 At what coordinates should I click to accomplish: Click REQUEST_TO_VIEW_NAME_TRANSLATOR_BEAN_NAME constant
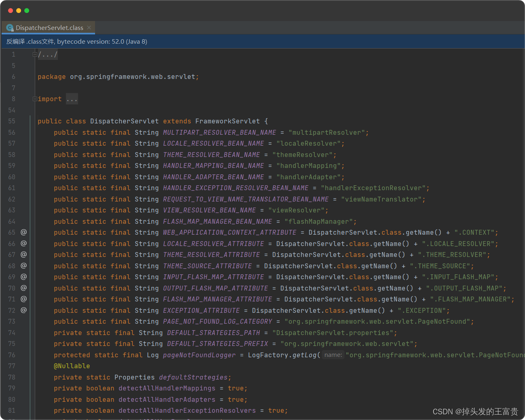(246, 199)
